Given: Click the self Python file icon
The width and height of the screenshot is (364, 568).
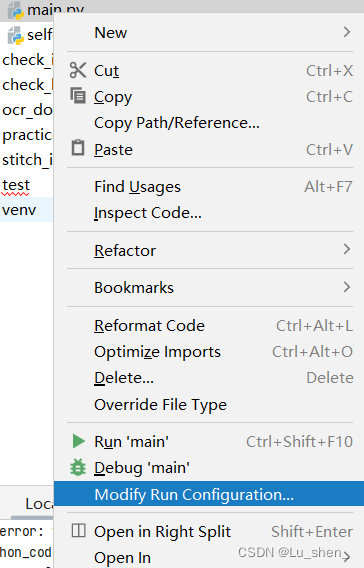Looking at the screenshot, I should 15,36.
